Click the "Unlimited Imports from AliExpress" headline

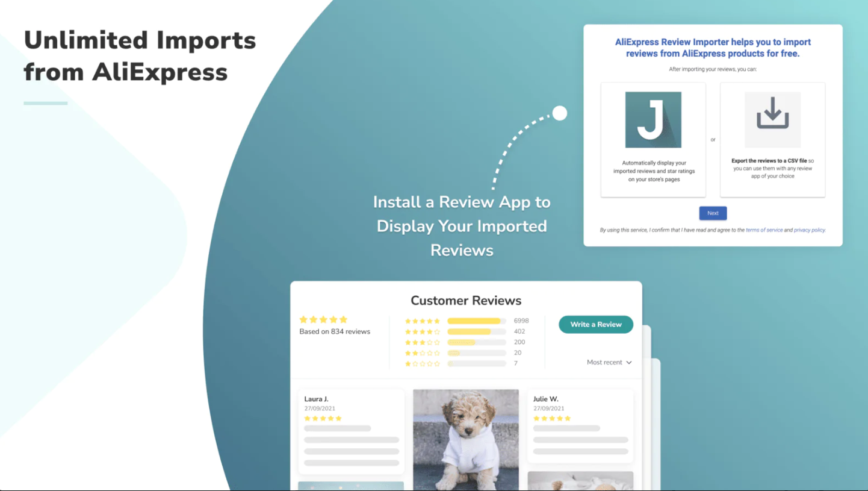coord(140,57)
